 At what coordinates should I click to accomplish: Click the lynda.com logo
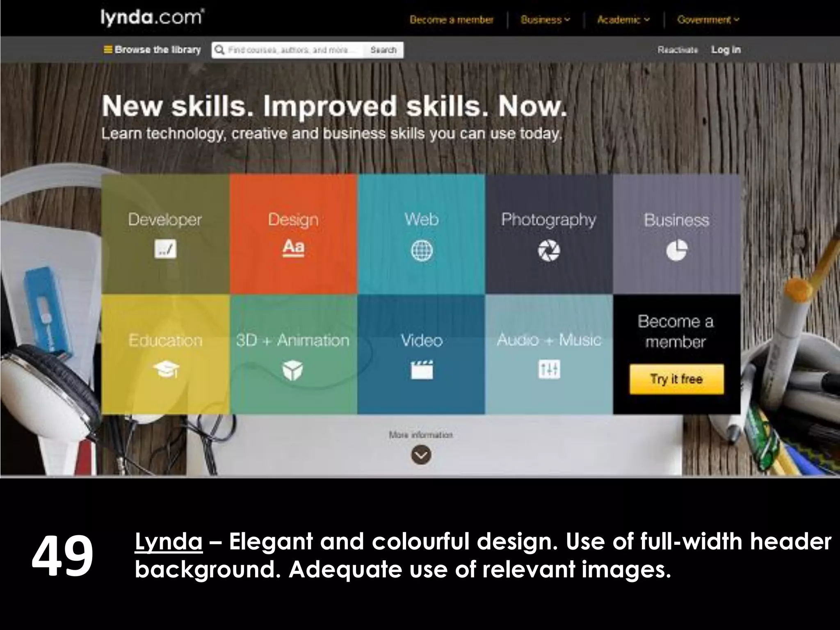tap(152, 18)
